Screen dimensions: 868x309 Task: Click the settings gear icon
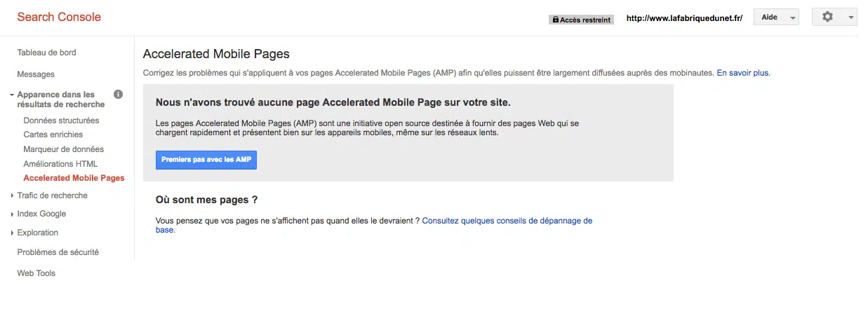point(827,18)
